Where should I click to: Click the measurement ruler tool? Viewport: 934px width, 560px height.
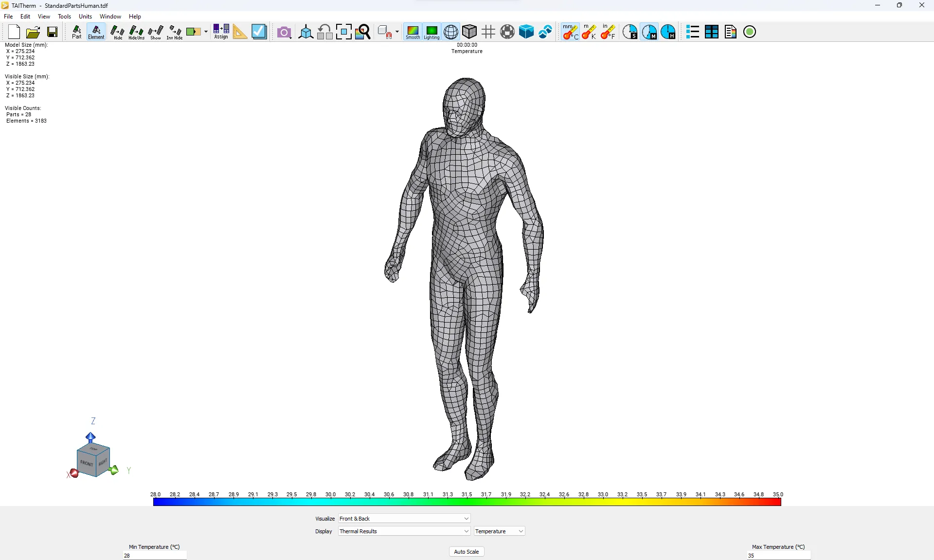pos(240,32)
